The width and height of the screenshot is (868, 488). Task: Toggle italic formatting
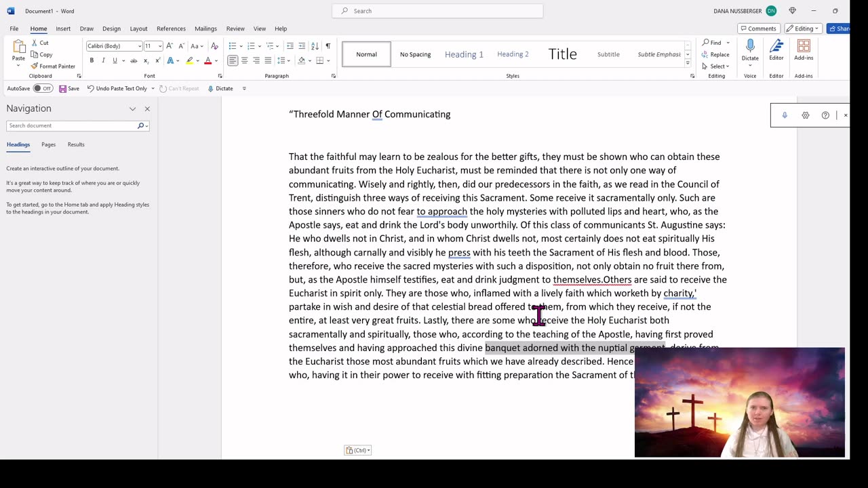103,60
